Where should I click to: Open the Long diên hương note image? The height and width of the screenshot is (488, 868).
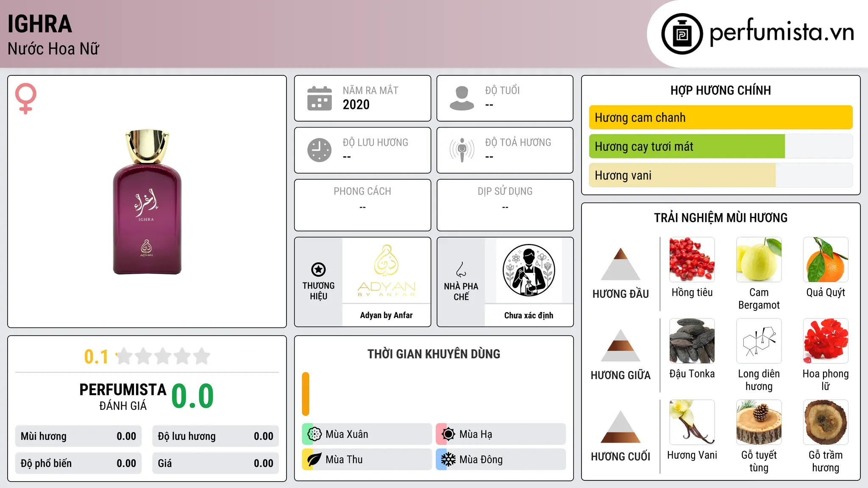tap(759, 341)
